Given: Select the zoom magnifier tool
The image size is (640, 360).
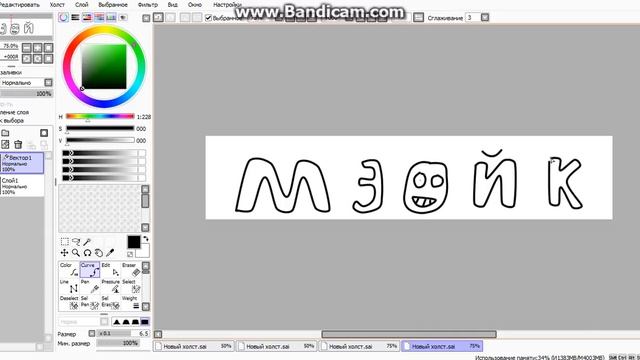Looking at the screenshot, I should [x=76, y=253].
